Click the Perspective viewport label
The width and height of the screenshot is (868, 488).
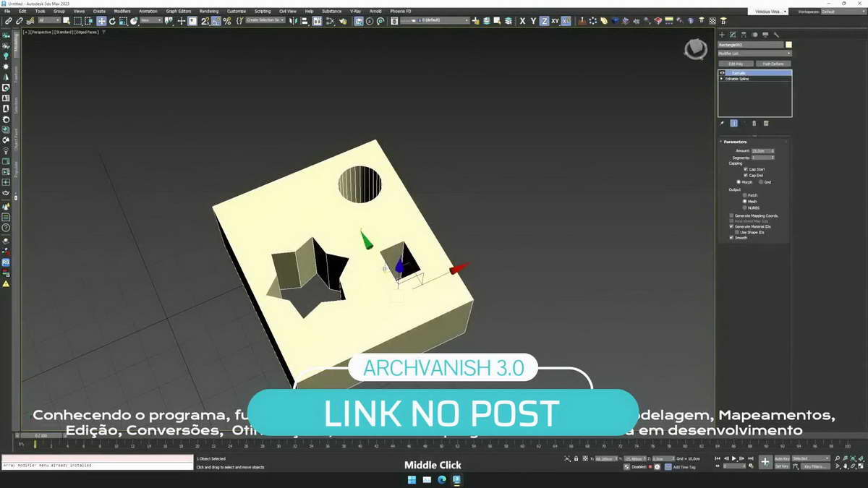(x=42, y=32)
